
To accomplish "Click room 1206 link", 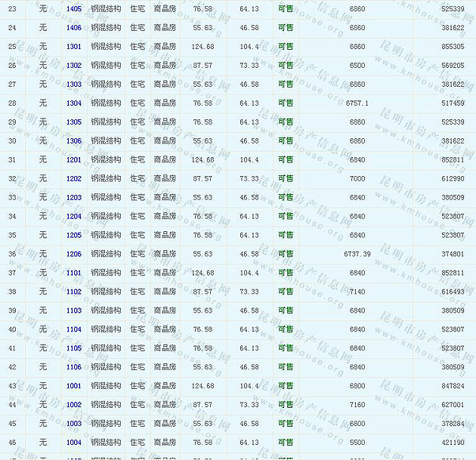I will (x=73, y=254).
